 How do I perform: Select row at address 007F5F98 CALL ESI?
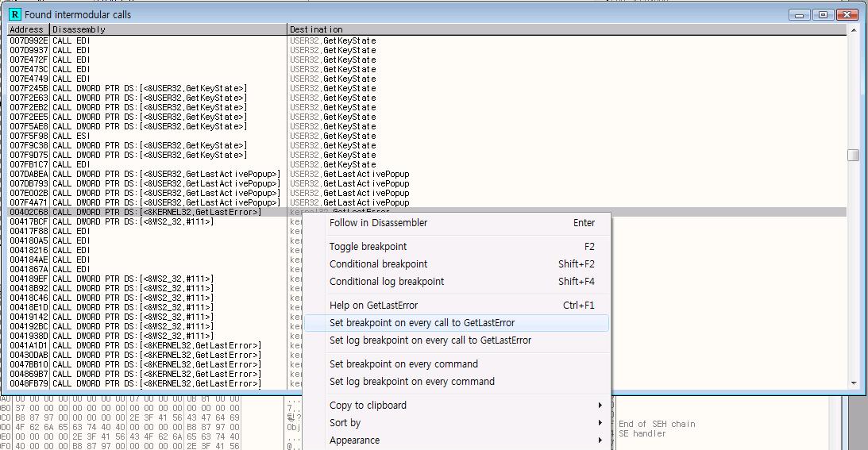(426, 137)
